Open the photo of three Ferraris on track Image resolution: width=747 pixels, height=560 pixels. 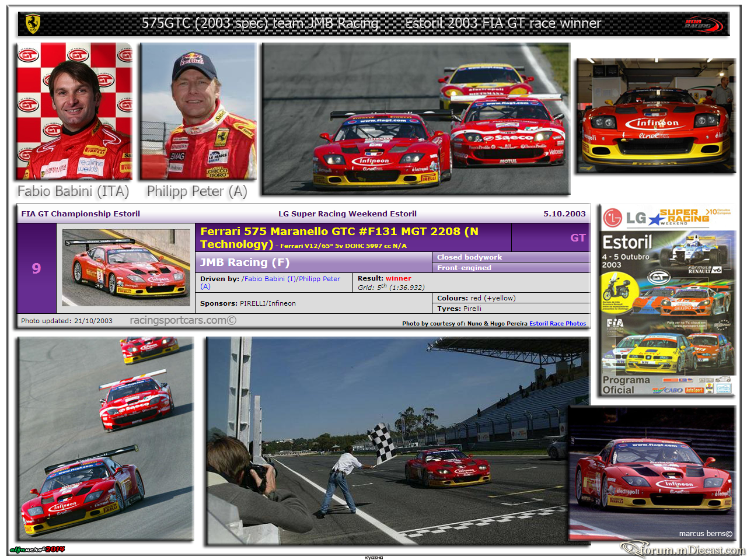coord(105,438)
